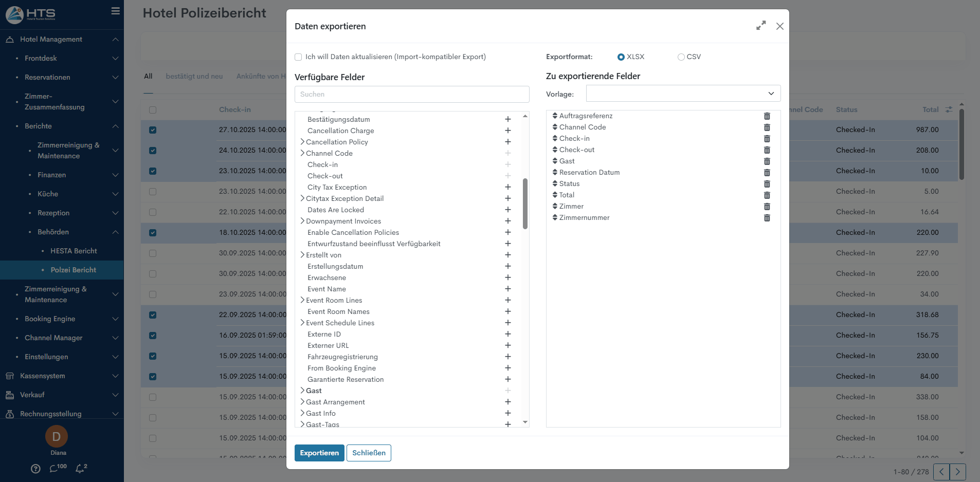Add Erwachsene field using plus icon
The width and height of the screenshot is (980, 482).
[x=507, y=277]
